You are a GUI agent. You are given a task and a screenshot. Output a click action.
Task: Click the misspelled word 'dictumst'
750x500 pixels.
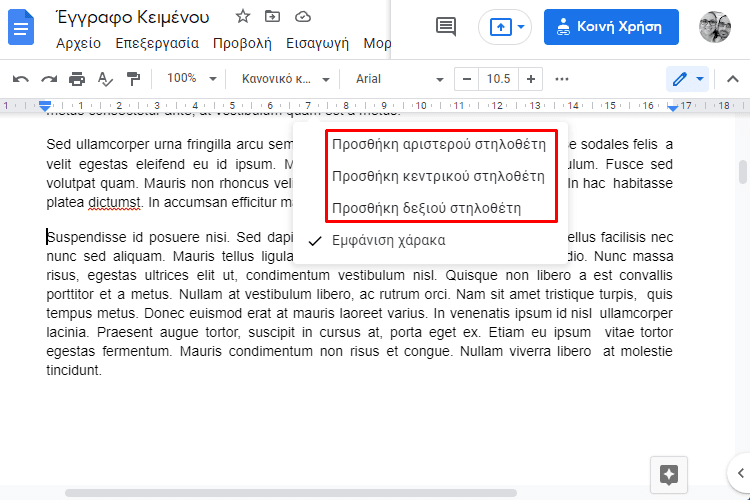pos(115,202)
